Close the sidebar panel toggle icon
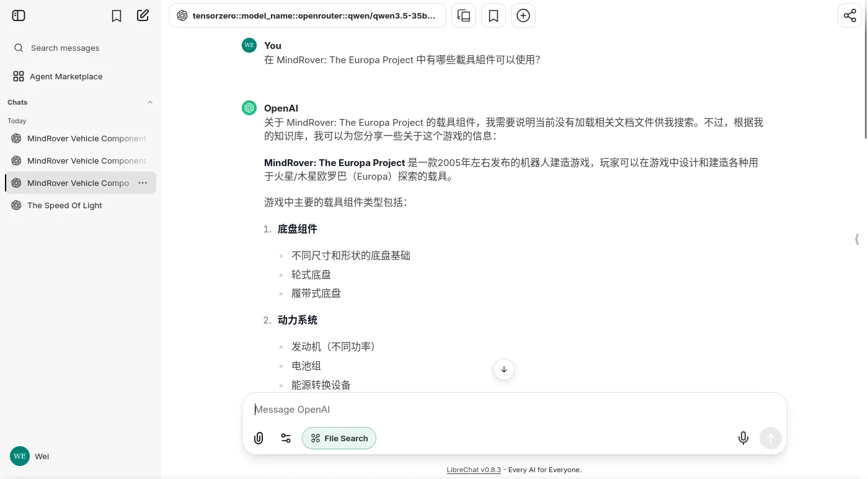The height and width of the screenshot is (479, 868). point(19,15)
